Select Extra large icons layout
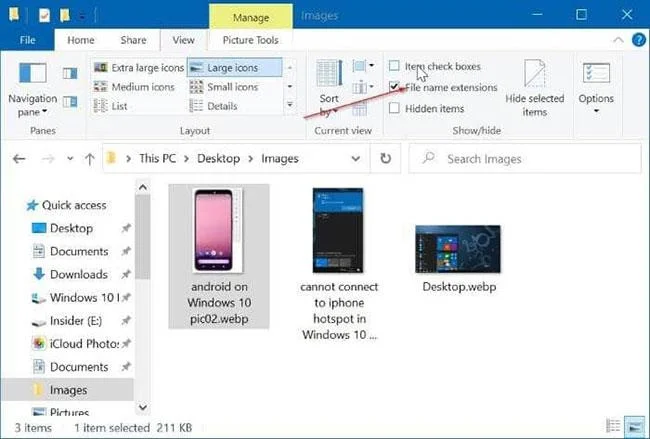 pyautogui.click(x=139, y=68)
